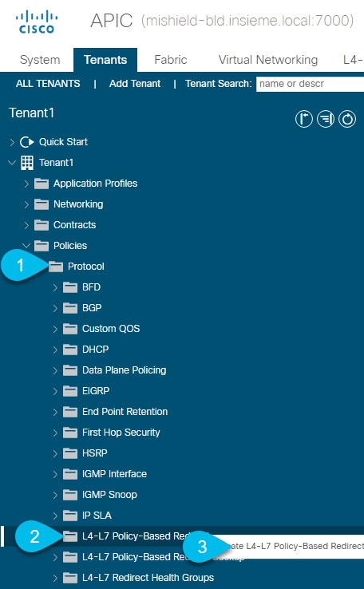Click the Cisco logo

point(37,22)
